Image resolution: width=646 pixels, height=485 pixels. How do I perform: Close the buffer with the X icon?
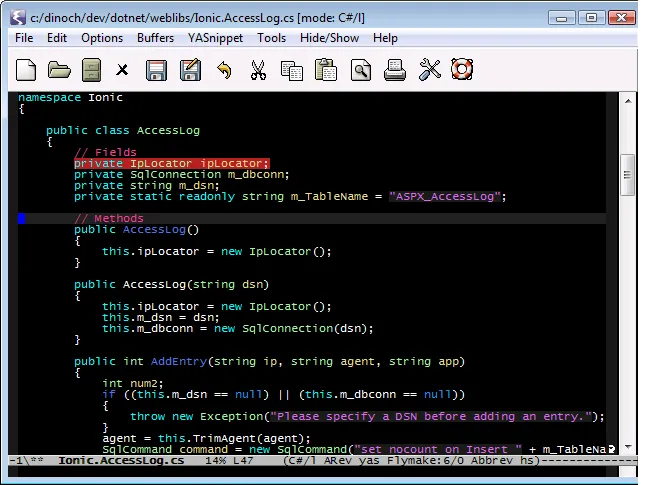tap(122, 70)
